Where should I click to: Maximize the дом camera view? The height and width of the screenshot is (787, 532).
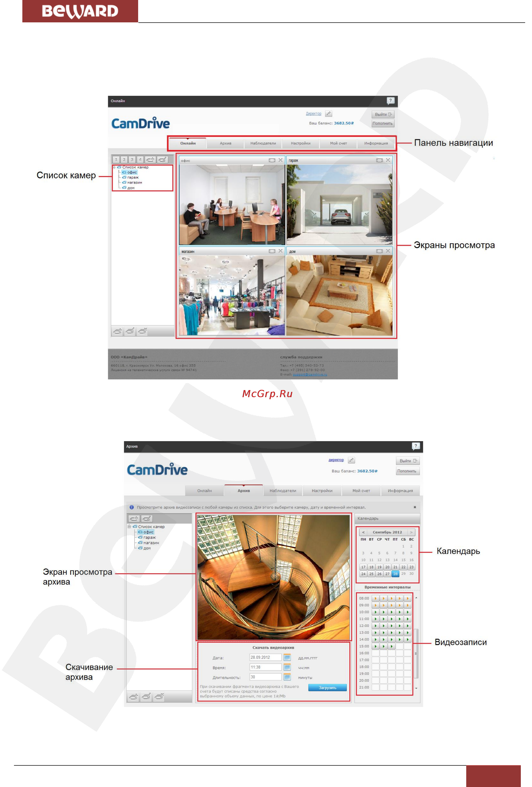pos(379,251)
